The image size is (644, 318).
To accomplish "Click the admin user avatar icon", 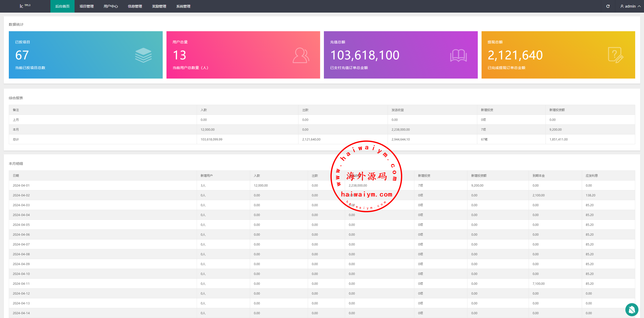I will click(x=622, y=6).
